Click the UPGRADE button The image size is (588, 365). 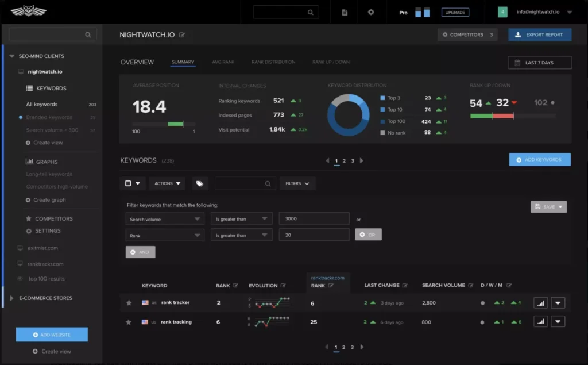455,13
